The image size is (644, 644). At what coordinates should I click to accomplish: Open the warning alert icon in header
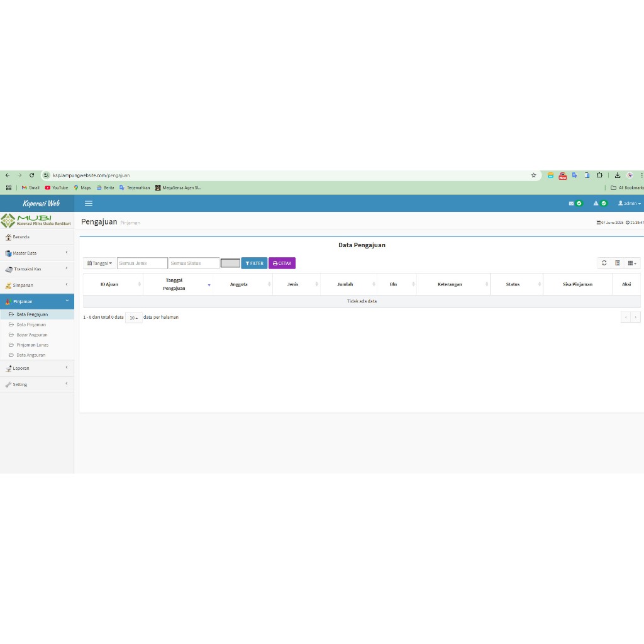click(599, 203)
